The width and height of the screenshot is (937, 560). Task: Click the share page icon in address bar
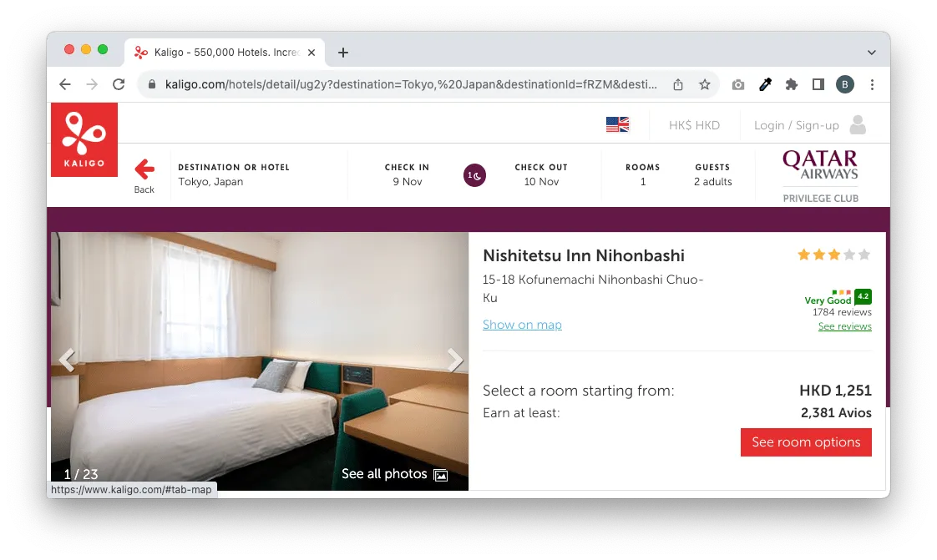click(x=677, y=85)
